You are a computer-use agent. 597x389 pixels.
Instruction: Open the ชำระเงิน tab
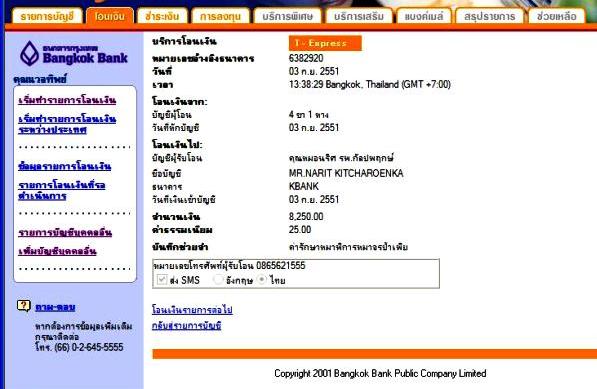pyautogui.click(x=162, y=16)
